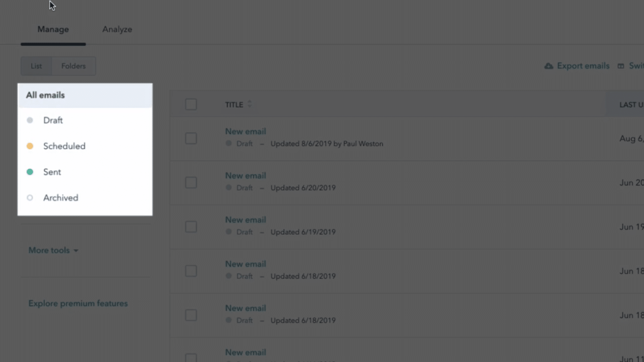Click the Manage tab icon
Viewport: 644px width, 362px height.
coord(53,29)
